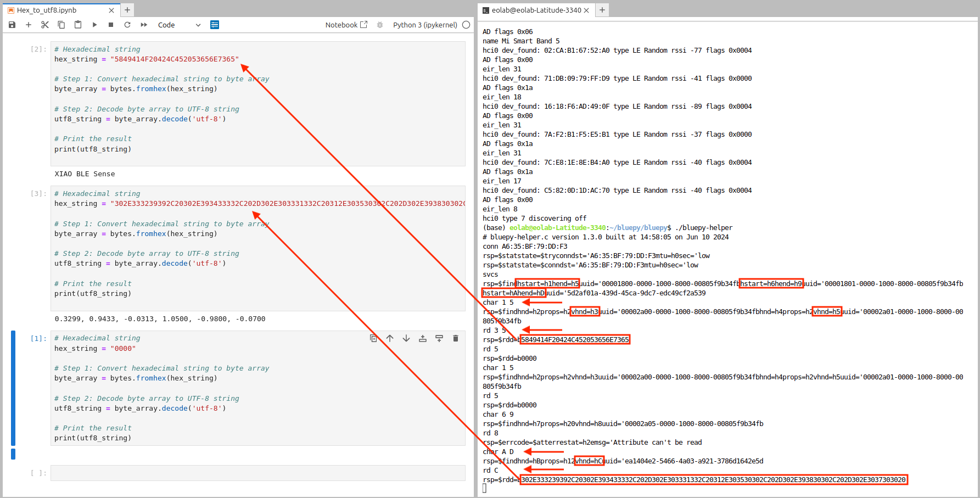
Task: Open the cell type dropdown showing Code
Action: pyautogui.click(x=179, y=25)
